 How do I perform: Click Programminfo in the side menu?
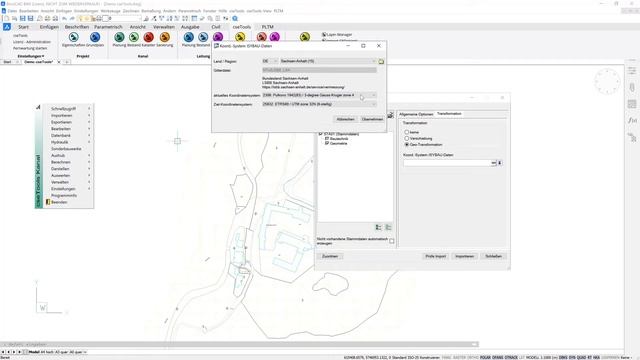(x=64, y=196)
